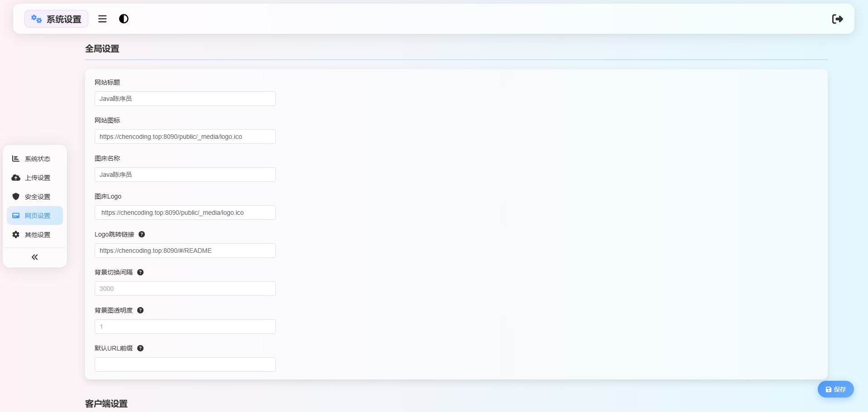
Task: Show help tooltip for 背景切换间隔
Action: pyautogui.click(x=140, y=272)
